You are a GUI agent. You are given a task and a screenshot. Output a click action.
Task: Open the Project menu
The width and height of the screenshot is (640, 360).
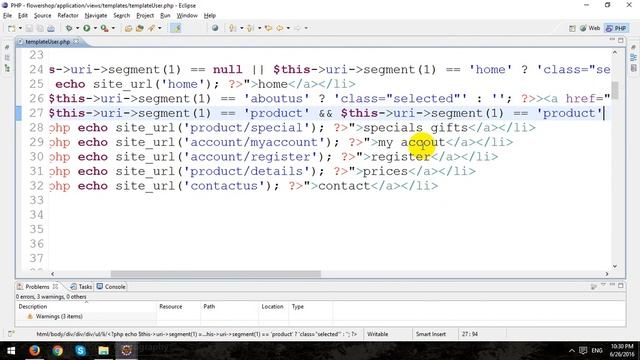(x=145, y=16)
